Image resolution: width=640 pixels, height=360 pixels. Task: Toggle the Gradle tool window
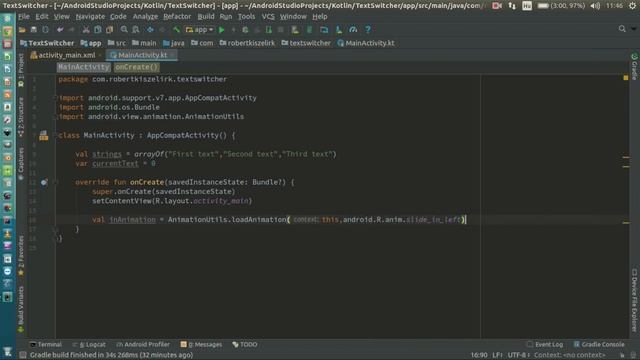[634, 67]
